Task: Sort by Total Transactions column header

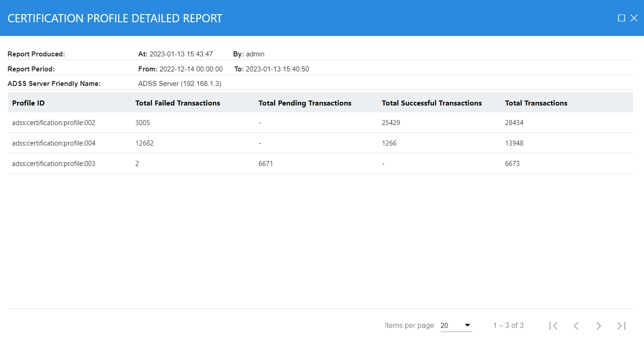Action: [536, 103]
